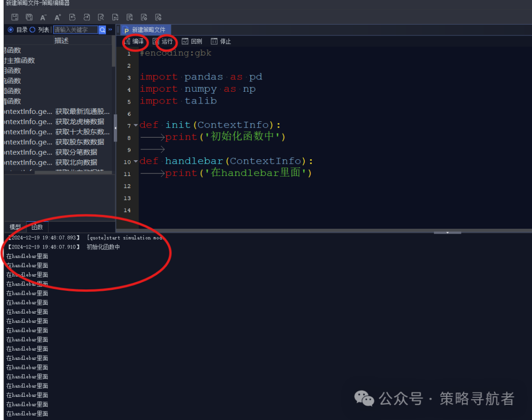
Task: Select the 获取龙虎榜数据 function row
Action: click(x=58, y=122)
